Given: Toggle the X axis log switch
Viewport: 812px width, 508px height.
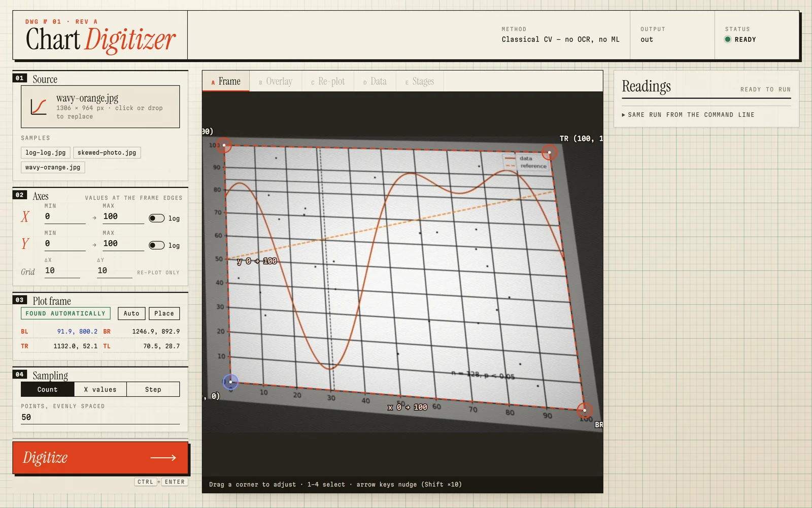Looking at the screenshot, I should pos(156,218).
